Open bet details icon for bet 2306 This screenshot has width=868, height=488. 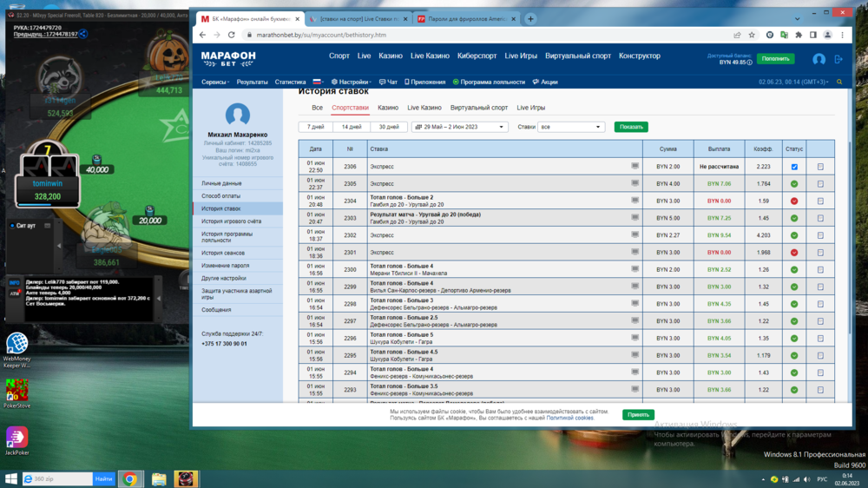[820, 167]
